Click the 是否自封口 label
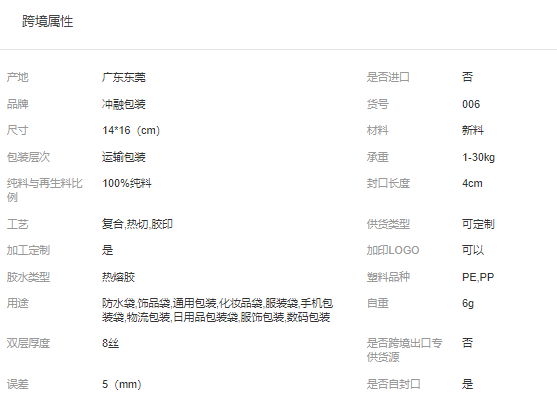The height and width of the screenshot is (397, 557). click(x=394, y=384)
